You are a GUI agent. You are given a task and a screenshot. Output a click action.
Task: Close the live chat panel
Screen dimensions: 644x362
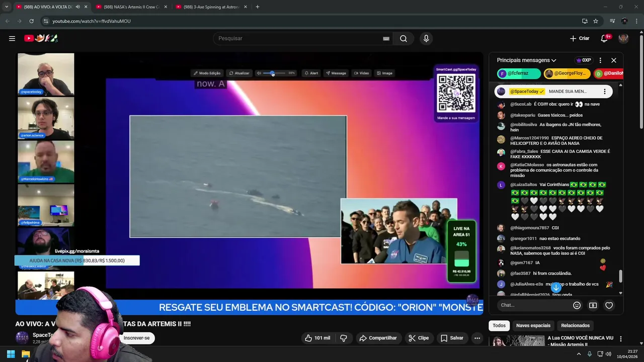(x=614, y=60)
